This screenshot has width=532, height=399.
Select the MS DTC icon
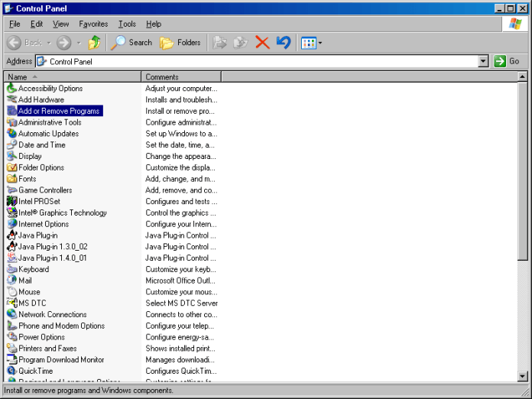[12, 303]
